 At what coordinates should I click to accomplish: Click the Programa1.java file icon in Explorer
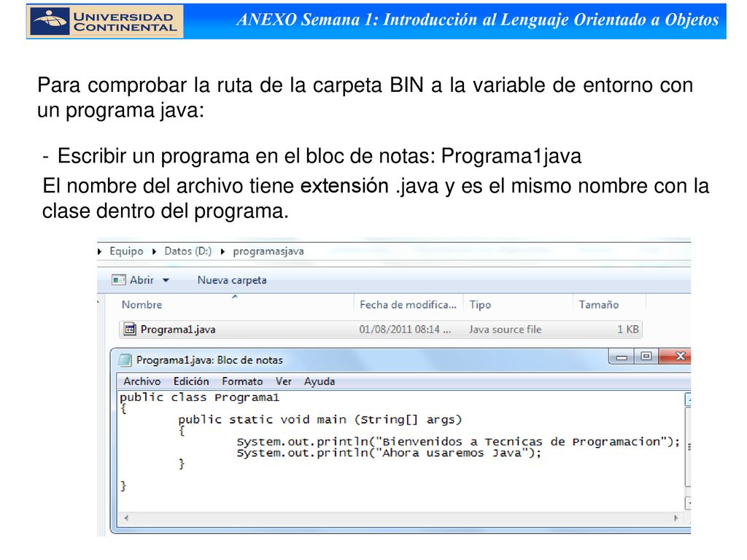[130, 329]
